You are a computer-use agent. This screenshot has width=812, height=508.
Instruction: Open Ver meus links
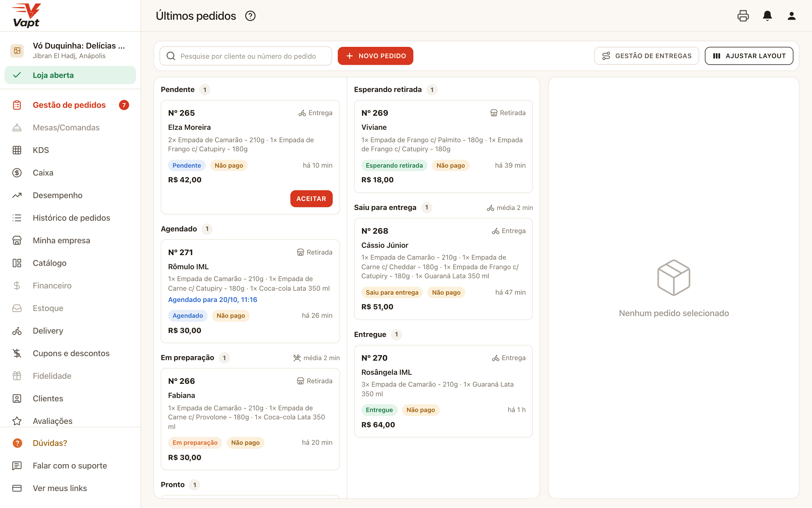click(x=70, y=488)
